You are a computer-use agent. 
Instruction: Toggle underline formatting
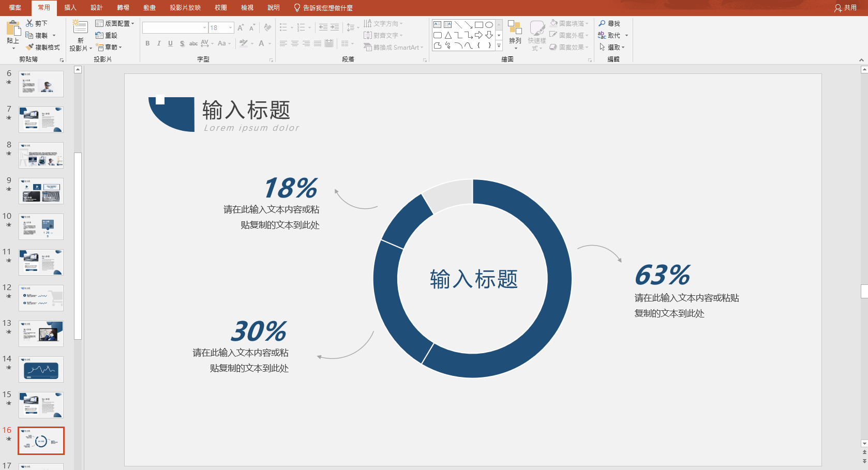(170, 43)
